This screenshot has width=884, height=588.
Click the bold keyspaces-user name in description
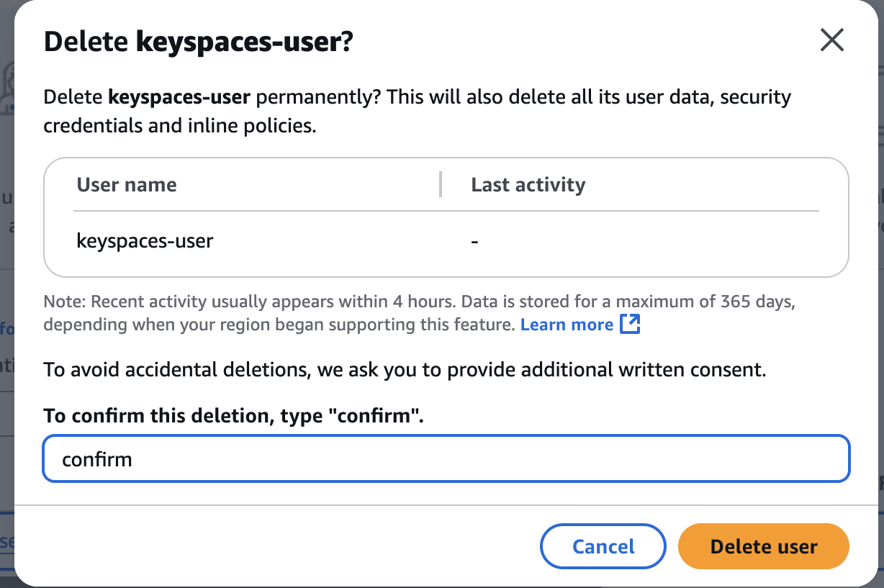coord(179,97)
